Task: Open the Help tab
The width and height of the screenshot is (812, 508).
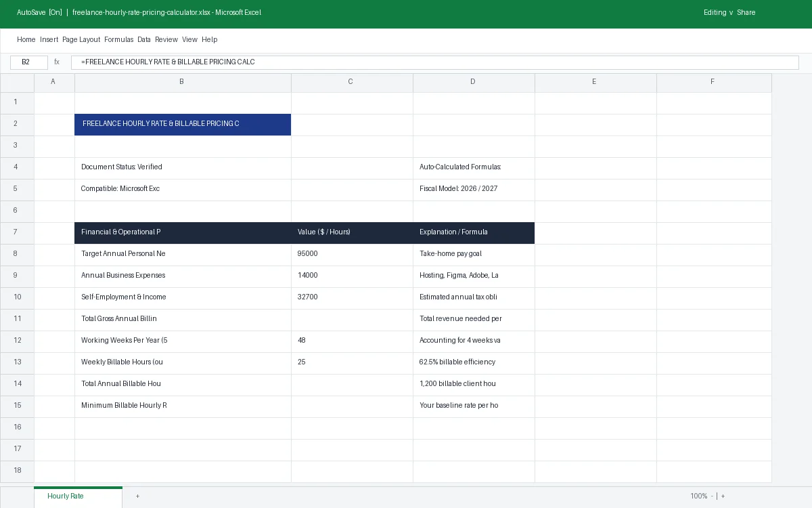Action: coord(209,39)
